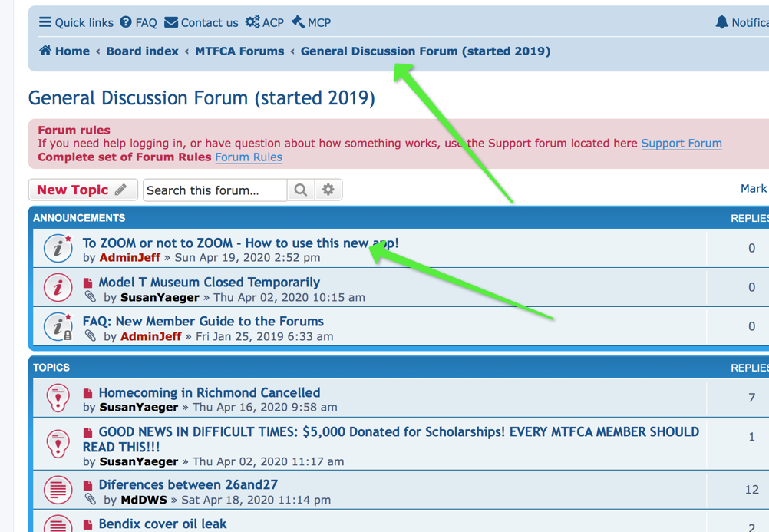
Task: Click Model T Museum announcement icon
Action: tap(58, 288)
